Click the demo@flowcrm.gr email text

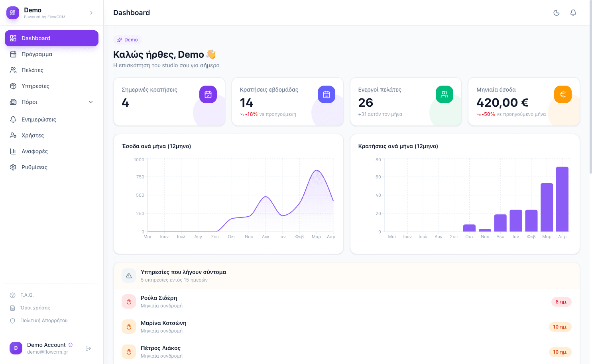pyautogui.click(x=47, y=352)
